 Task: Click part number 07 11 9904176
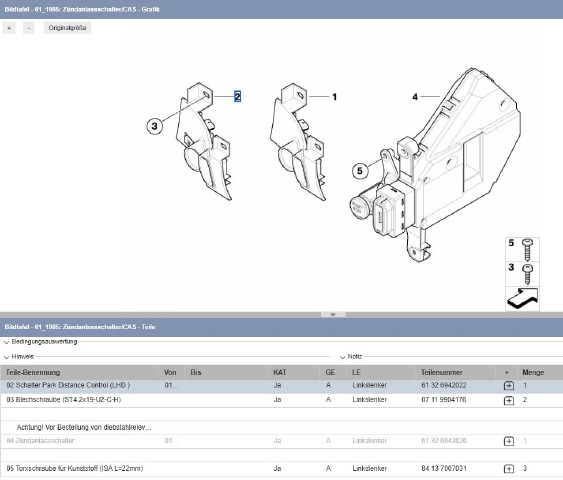[x=444, y=400]
